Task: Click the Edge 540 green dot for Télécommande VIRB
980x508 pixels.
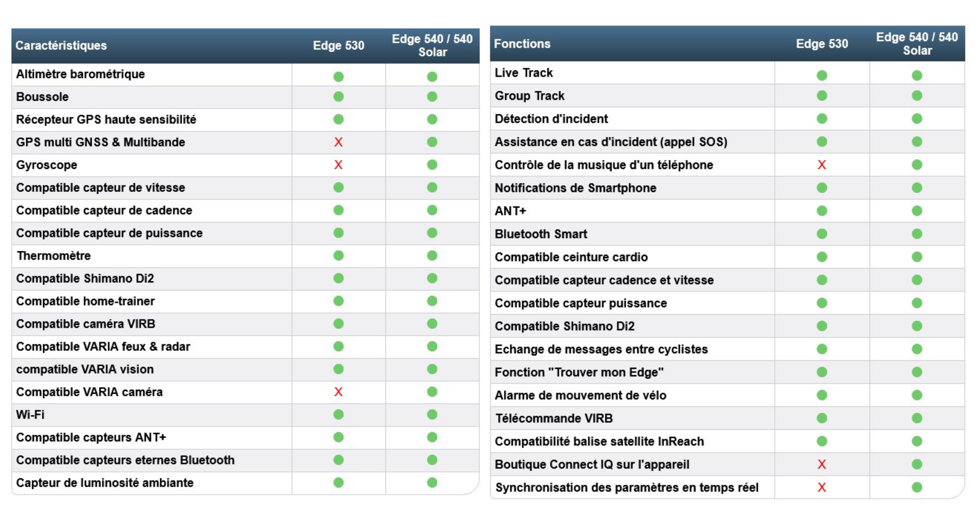Action: 917,418
